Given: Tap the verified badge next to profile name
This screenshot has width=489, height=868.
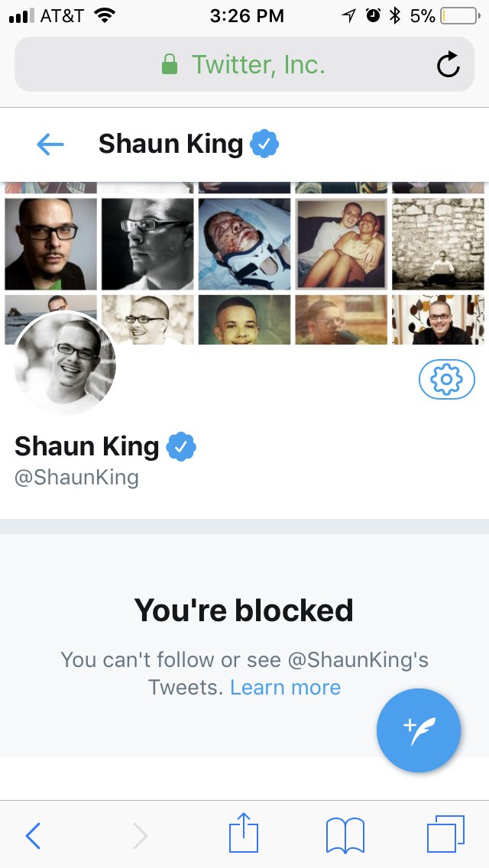Looking at the screenshot, I should pos(181,447).
